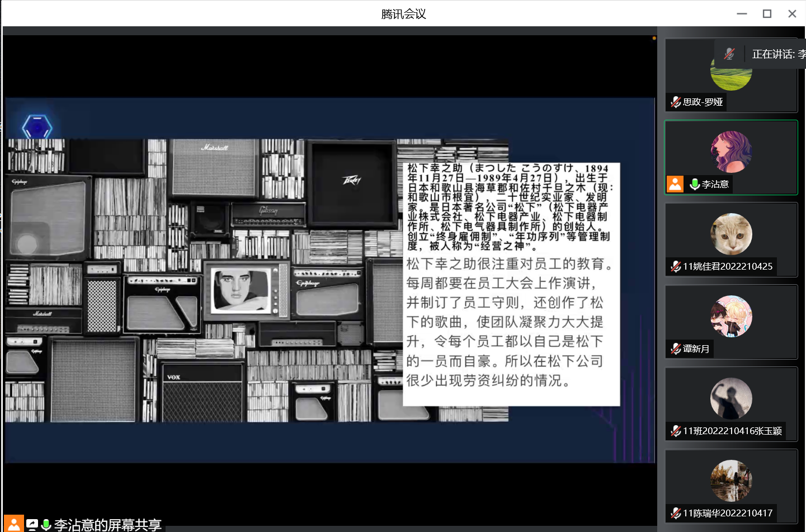
Task: Maximize the 腾讯会议 window
Action: 767,13
